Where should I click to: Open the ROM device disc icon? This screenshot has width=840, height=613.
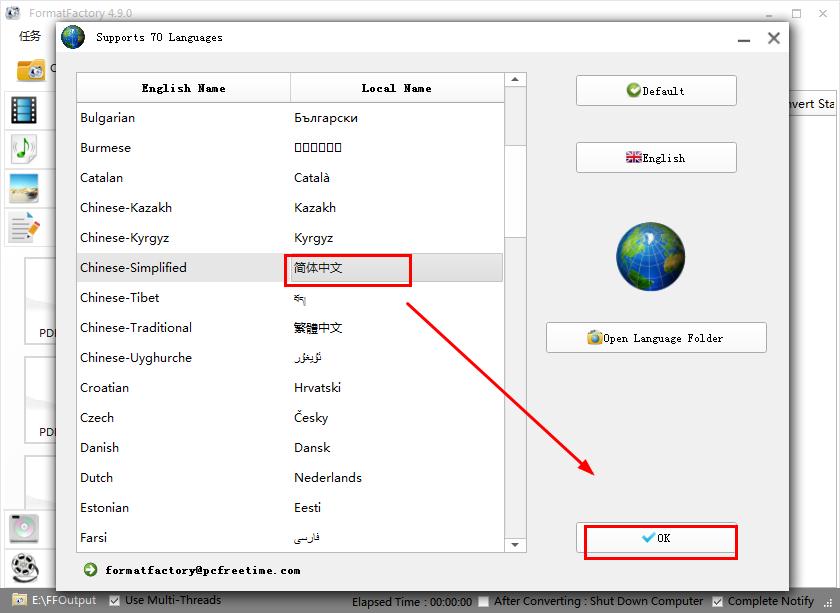24,528
